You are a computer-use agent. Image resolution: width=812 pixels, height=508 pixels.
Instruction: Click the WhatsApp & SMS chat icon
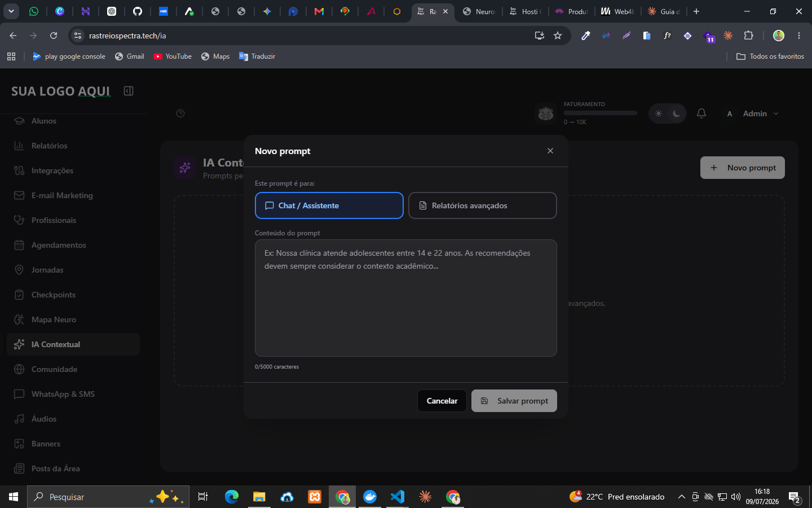pyautogui.click(x=19, y=394)
